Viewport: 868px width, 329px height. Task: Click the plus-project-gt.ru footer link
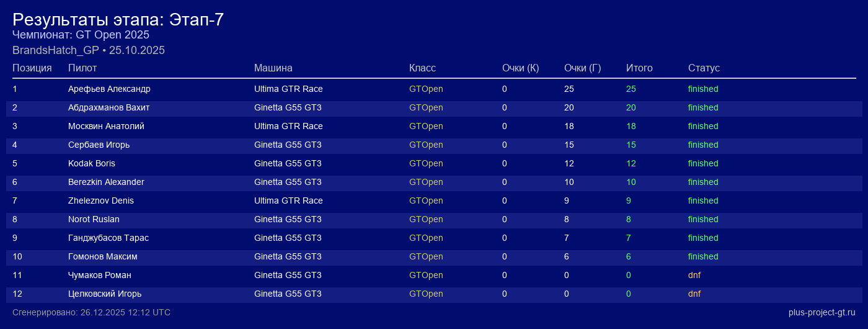(821, 312)
